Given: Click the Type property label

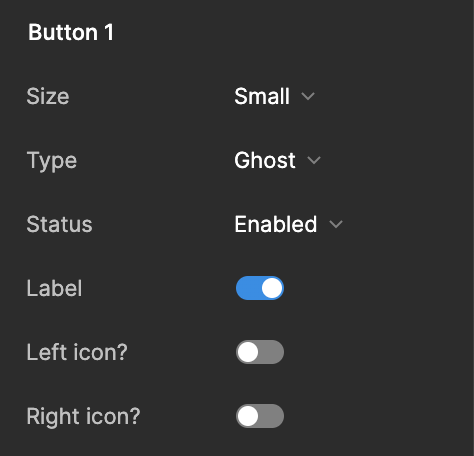Looking at the screenshot, I should 52,161.
